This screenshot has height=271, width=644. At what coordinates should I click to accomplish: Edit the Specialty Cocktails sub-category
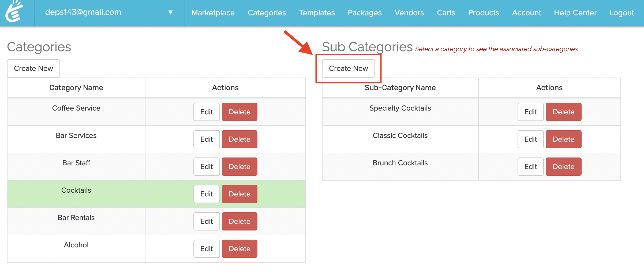530,112
